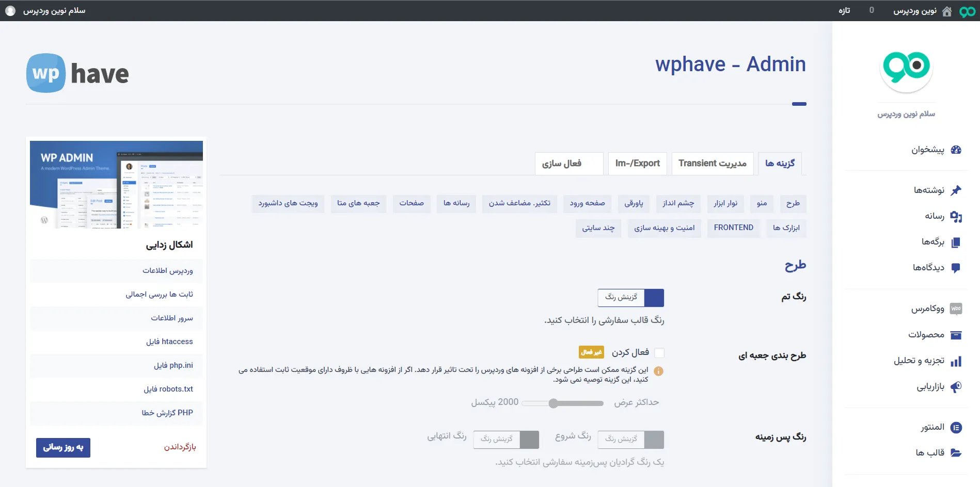
Task: Click the تجزیه و تحلیل chart icon
Action: 956,361
